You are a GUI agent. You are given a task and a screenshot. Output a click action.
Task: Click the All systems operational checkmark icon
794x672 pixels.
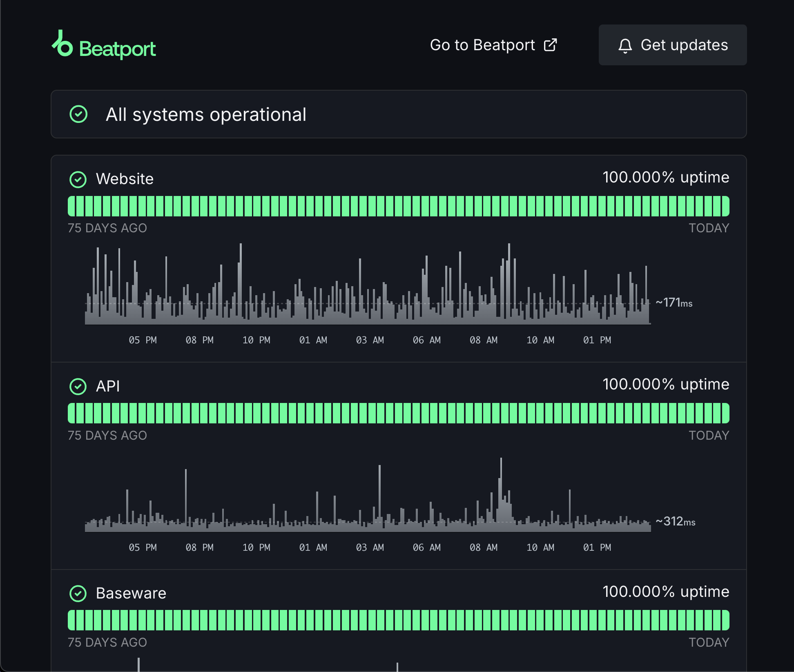pos(78,114)
